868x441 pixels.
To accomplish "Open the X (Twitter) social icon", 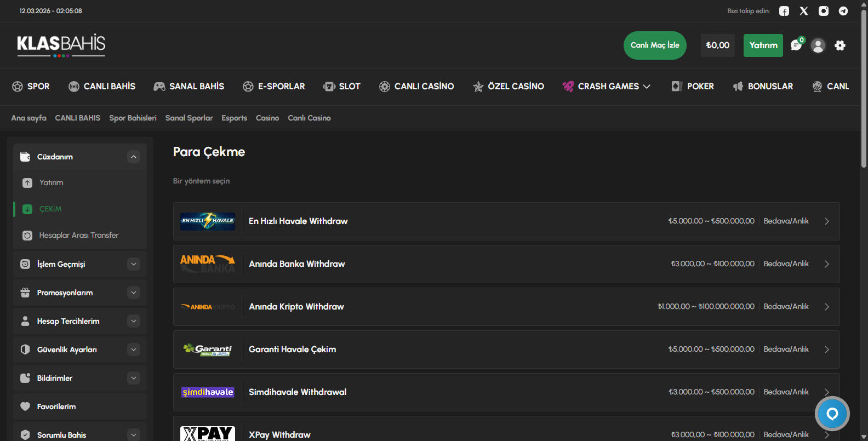I will click(x=804, y=11).
